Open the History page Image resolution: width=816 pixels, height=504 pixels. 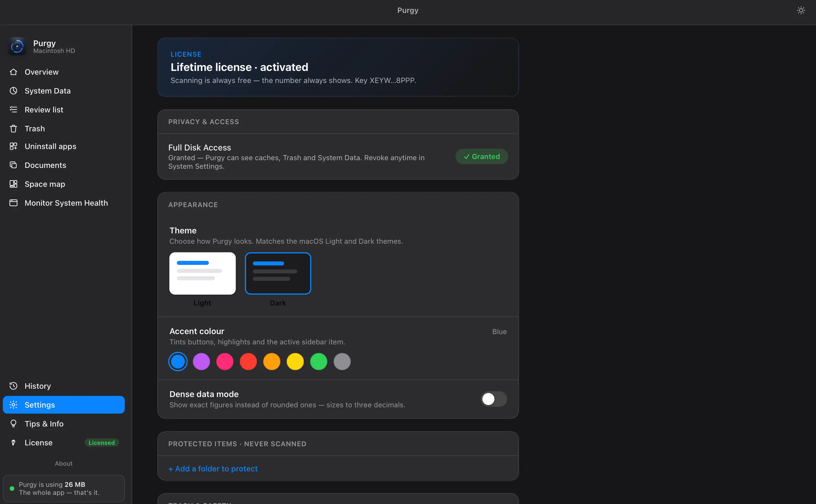64,386
